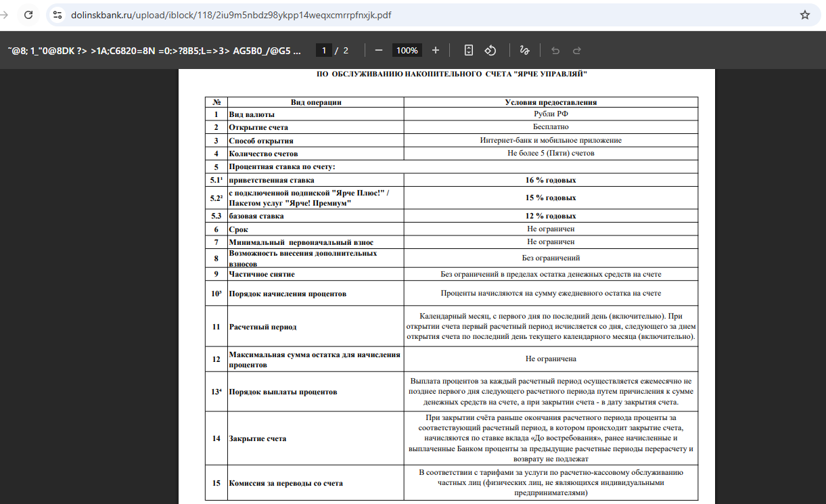
Task: Reload the PDF page
Action: tap(28, 15)
